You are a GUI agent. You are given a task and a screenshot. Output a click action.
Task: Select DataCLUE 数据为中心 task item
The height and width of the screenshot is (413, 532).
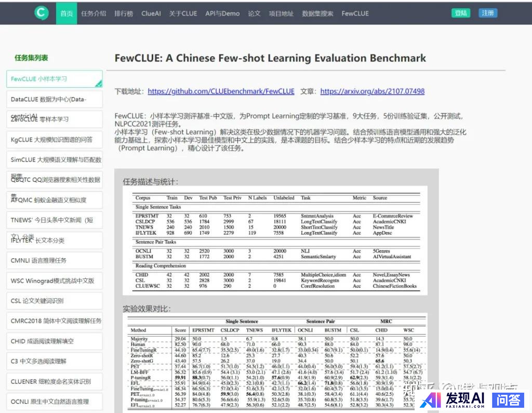[54, 99]
